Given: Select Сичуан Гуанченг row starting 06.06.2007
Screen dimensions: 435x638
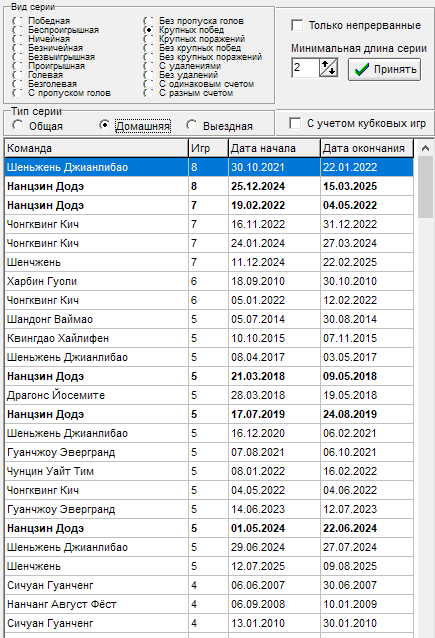Looking at the screenshot, I should [x=209, y=585].
